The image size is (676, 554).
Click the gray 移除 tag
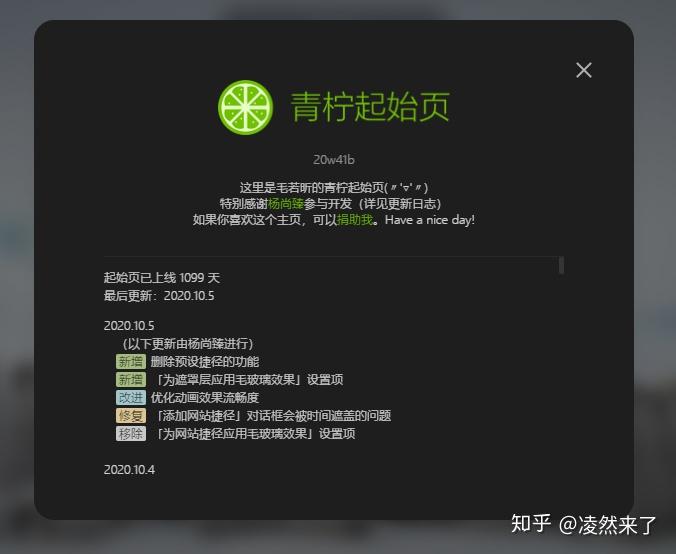click(x=131, y=434)
